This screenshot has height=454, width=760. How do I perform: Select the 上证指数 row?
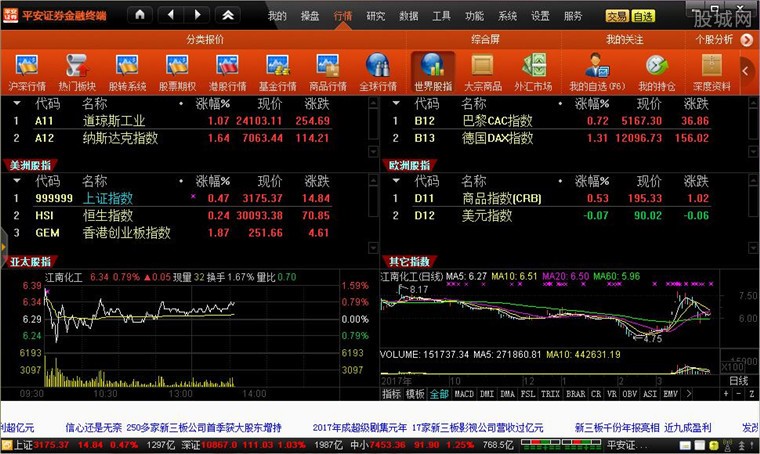[x=172, y=198]
